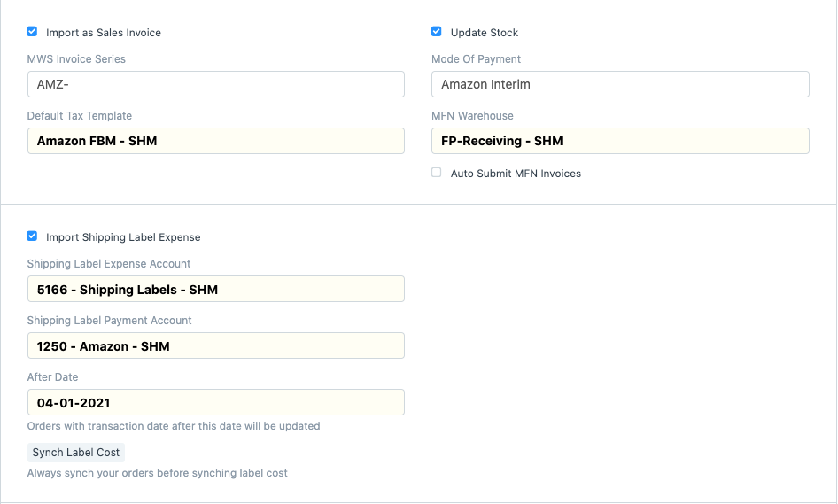Open the MFN Warehouse selector

point(620,141)
